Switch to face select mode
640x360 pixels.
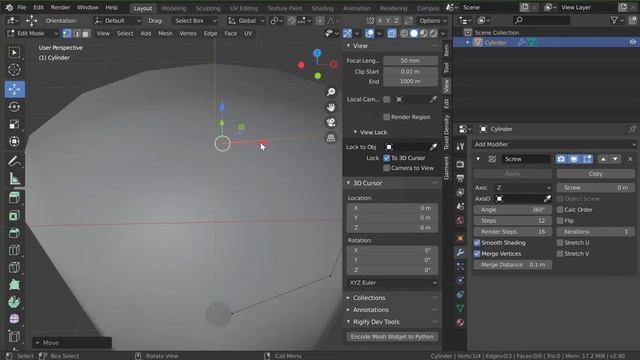[x=86, y=33]
